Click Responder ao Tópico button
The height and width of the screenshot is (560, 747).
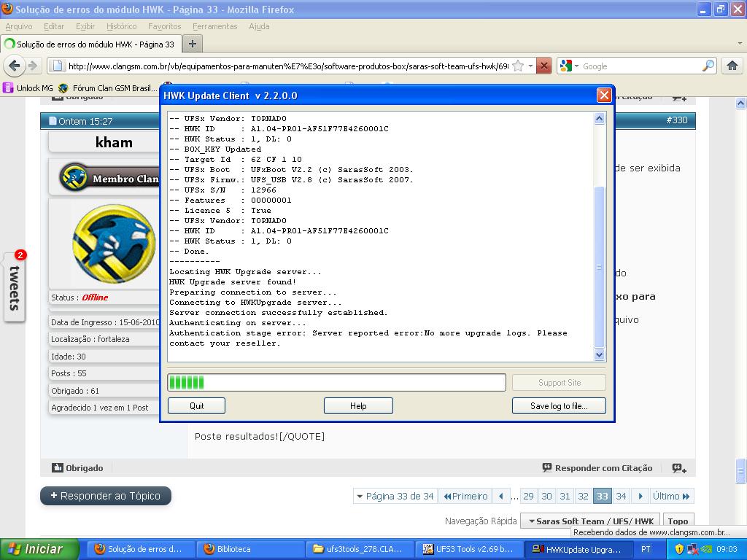106,496
